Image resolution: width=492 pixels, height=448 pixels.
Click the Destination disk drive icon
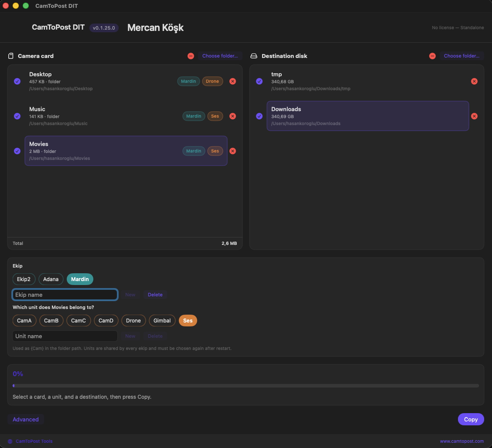[x=253, y=56]
